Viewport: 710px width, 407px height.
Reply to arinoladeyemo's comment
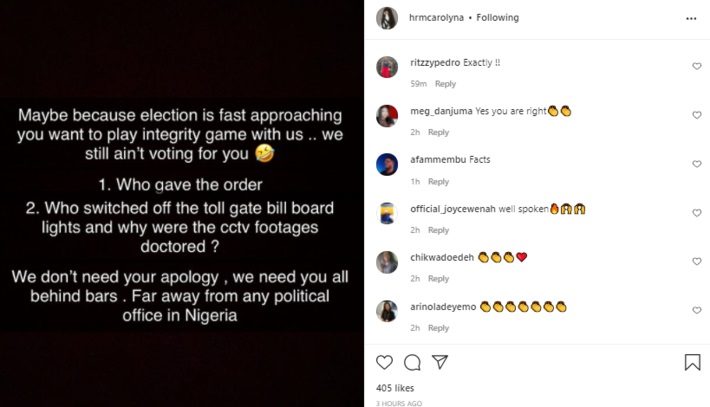438,328
